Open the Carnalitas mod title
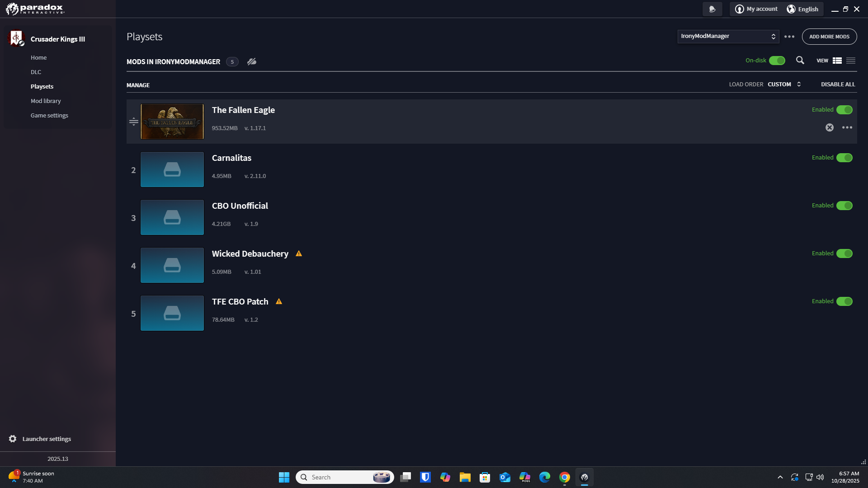Image resolution: width=868 pixels, height=488 pixels. click(231, 158)
